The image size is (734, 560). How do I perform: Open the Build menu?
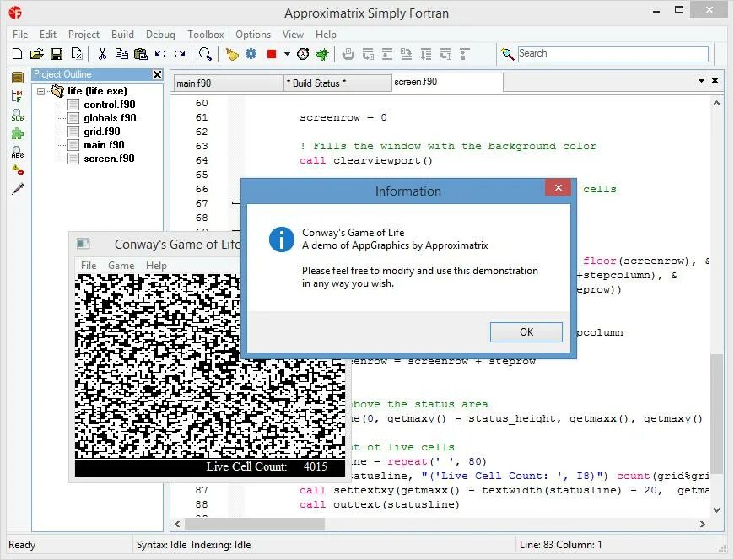coord(122,34)
